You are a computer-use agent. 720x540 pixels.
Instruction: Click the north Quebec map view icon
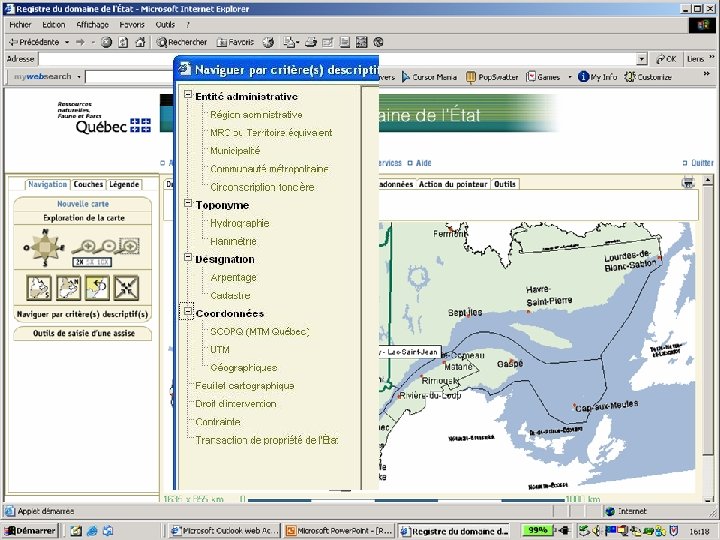click(x=68, y=288)
